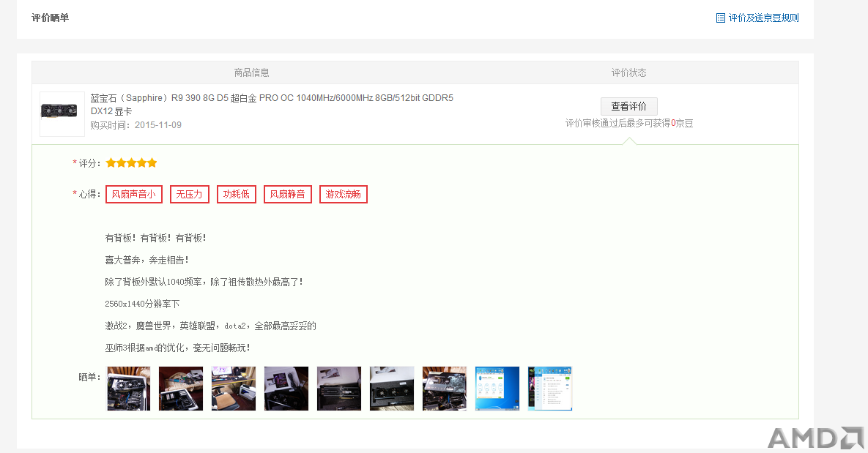Click the 评价状态 column header
Image resolution: width=868 pixels, height=453 pixels.
point(629,72)
